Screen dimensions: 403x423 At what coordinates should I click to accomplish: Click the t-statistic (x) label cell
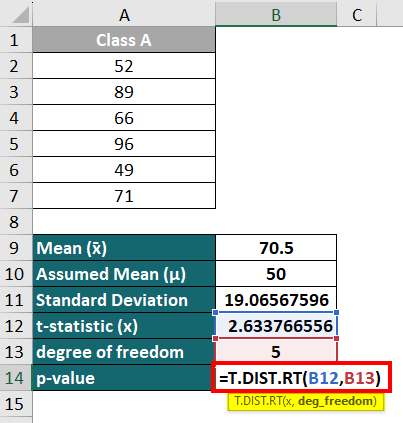pyautogui.click(x=124, y=326)
